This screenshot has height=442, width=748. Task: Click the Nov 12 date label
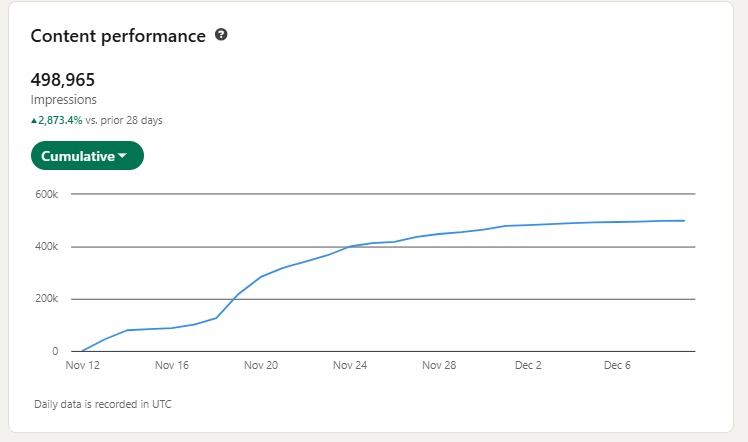coord(82,366)
